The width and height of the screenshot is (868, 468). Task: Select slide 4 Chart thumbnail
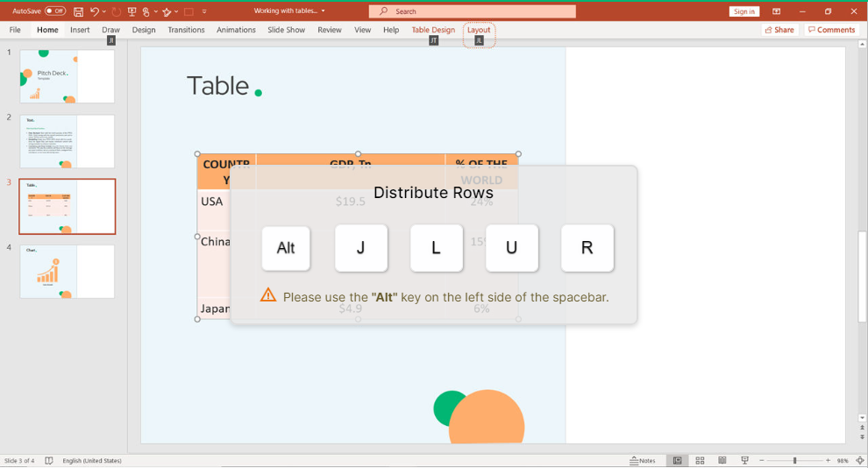[x=67, y=272]
